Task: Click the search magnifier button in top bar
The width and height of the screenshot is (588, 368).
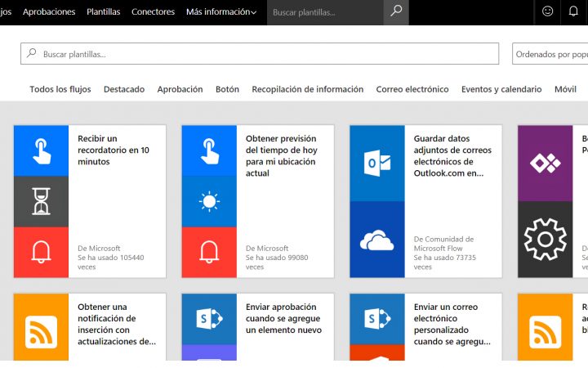Action: [396, 12]
